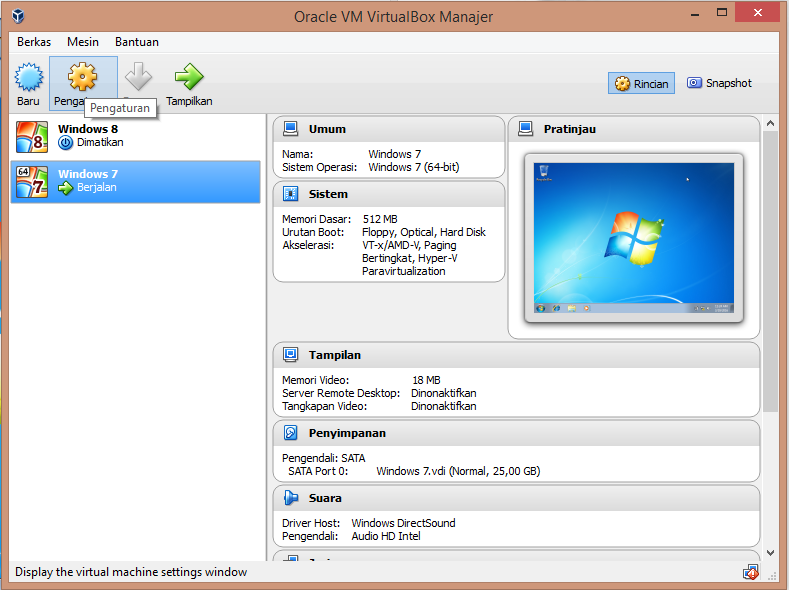Click the Sistem section header
Image resolution: width=789 pixels, height=590 pixels.
point(388,194)
